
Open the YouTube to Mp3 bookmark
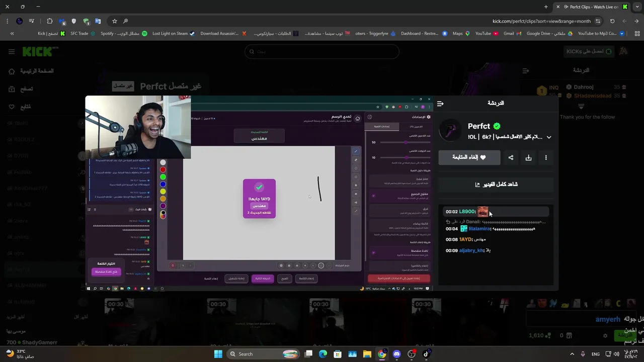tap(601, 34)
